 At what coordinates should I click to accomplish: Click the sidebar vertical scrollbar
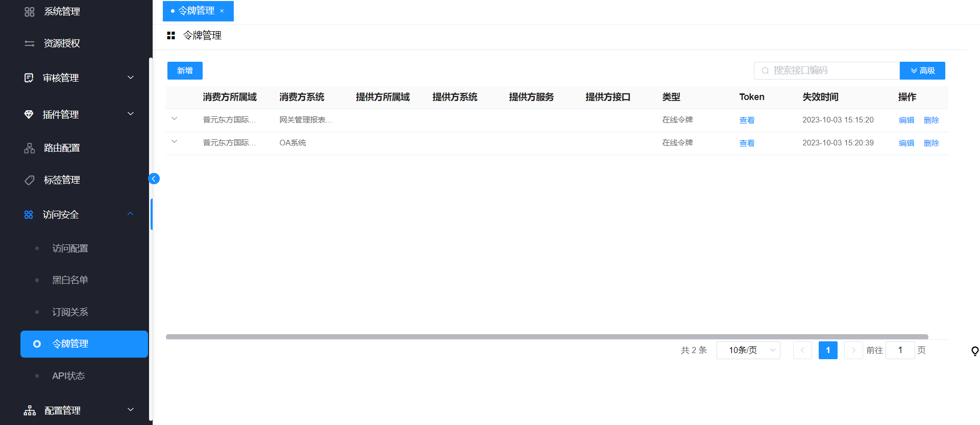pyautogui.click(x=151, y=240)
